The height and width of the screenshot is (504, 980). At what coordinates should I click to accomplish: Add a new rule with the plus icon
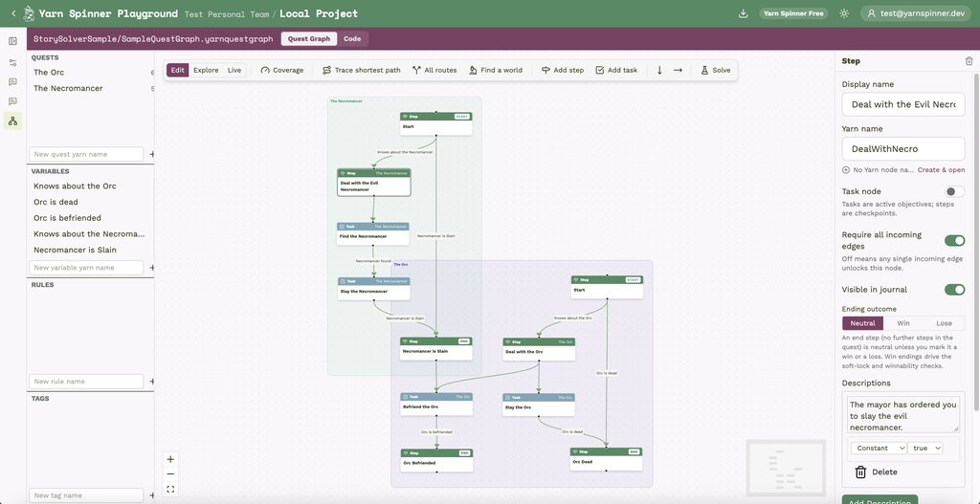151,381
